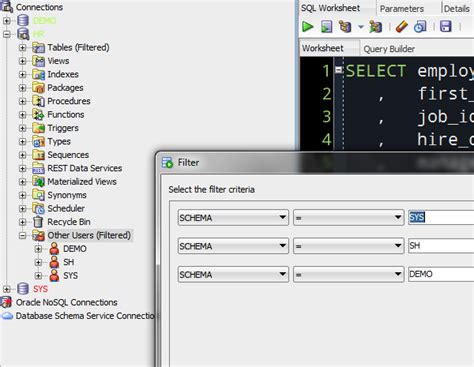This screenshot has height=367, width=474.
Task: Click the Run Script icon
Action: (x=326, y=27)
